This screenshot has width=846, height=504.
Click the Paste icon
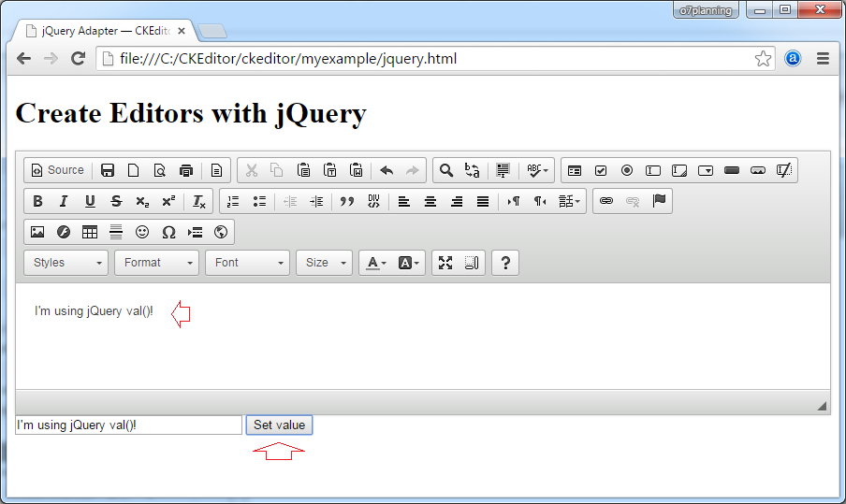point(304,170)
